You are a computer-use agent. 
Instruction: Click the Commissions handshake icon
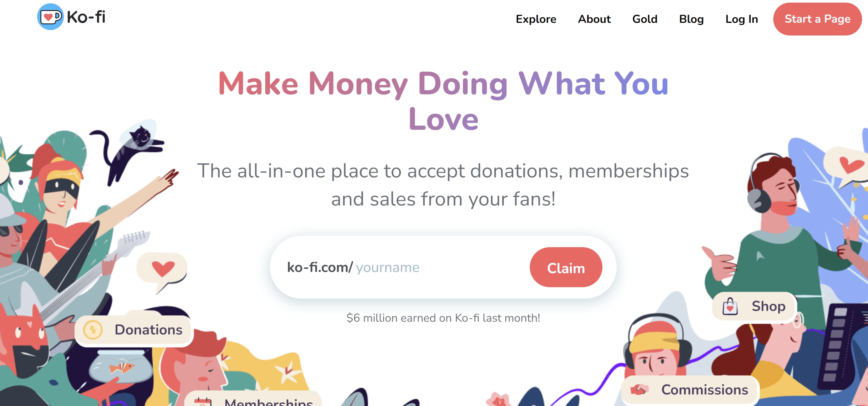coord(640,390)
